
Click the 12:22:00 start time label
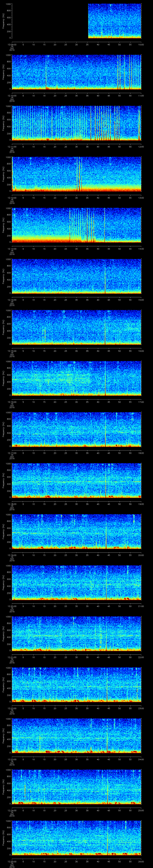coord(12,708)
